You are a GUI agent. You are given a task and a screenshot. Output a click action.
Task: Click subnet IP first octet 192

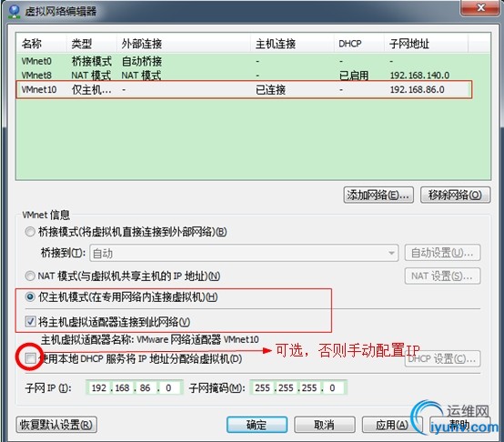click(x=99, y=387)
